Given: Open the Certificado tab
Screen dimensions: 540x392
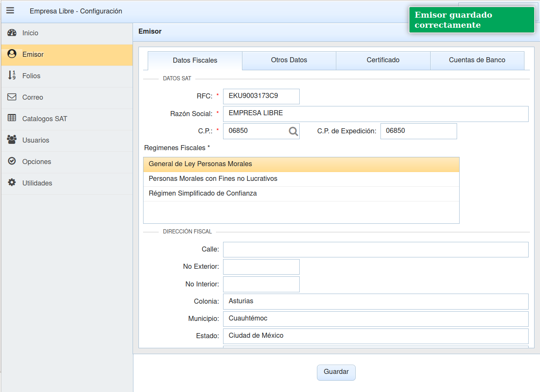Looking at the screenshot, I should (383, 60).
